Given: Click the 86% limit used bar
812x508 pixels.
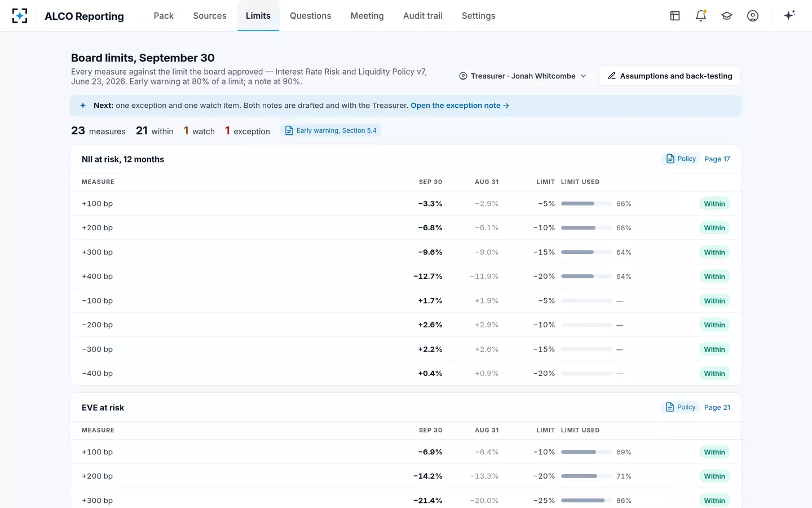Looking at the screenshot, I should 586,501.
